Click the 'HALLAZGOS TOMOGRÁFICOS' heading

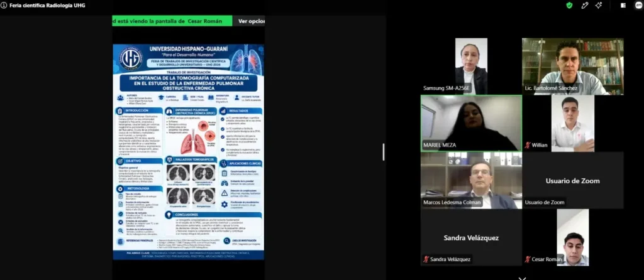[x=194, y=159]
